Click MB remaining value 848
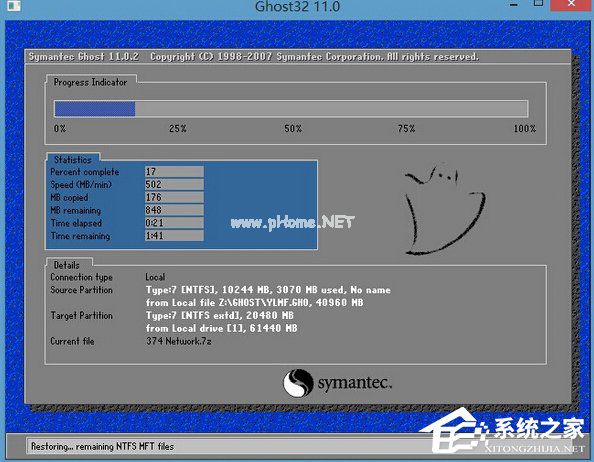This screenshot has height=462, width=594. pos(174,210)
